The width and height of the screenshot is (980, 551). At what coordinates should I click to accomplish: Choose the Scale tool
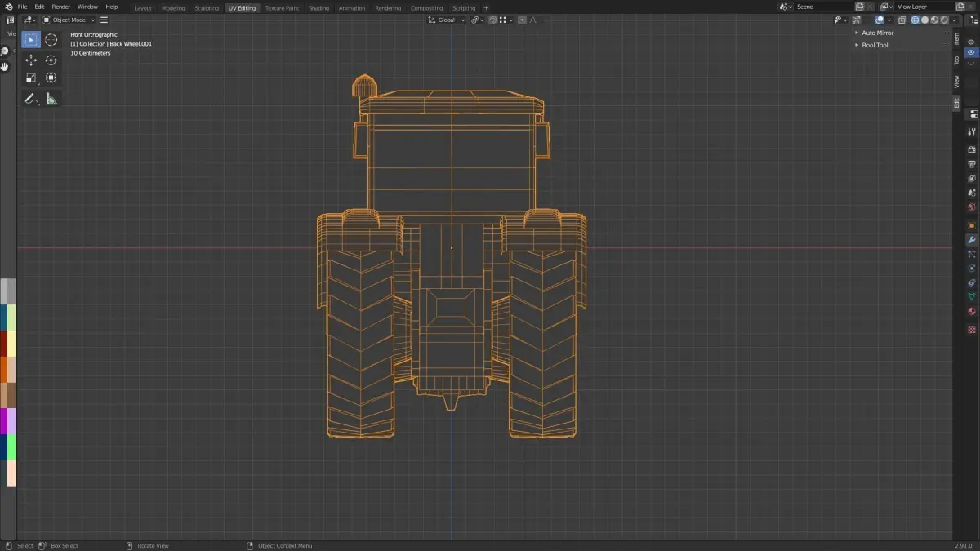tap(31, 78)
